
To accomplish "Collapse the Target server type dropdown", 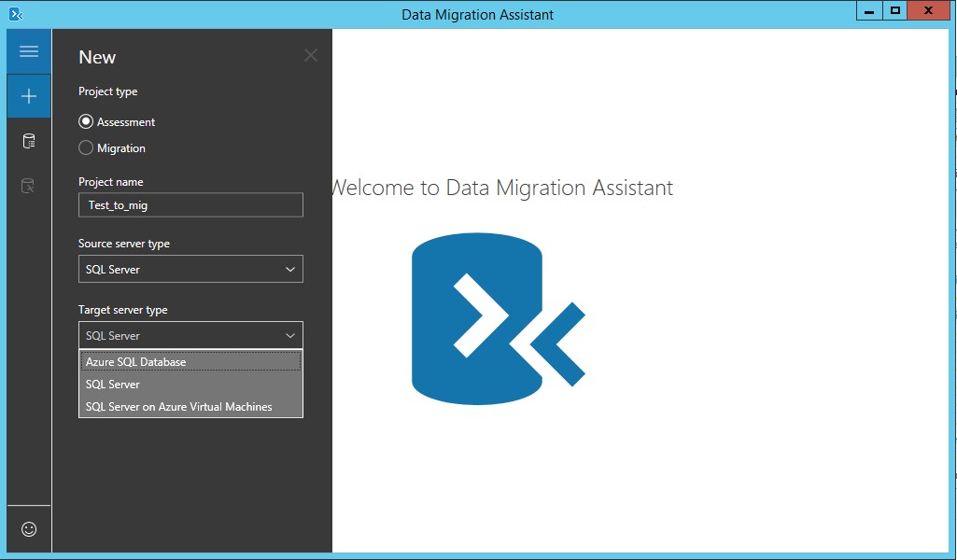I will (x=190, y=335).
